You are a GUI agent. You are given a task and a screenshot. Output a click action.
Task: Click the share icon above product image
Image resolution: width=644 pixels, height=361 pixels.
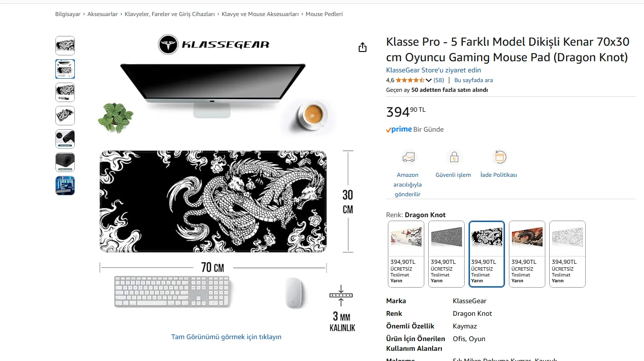click(x=363, y=47)
